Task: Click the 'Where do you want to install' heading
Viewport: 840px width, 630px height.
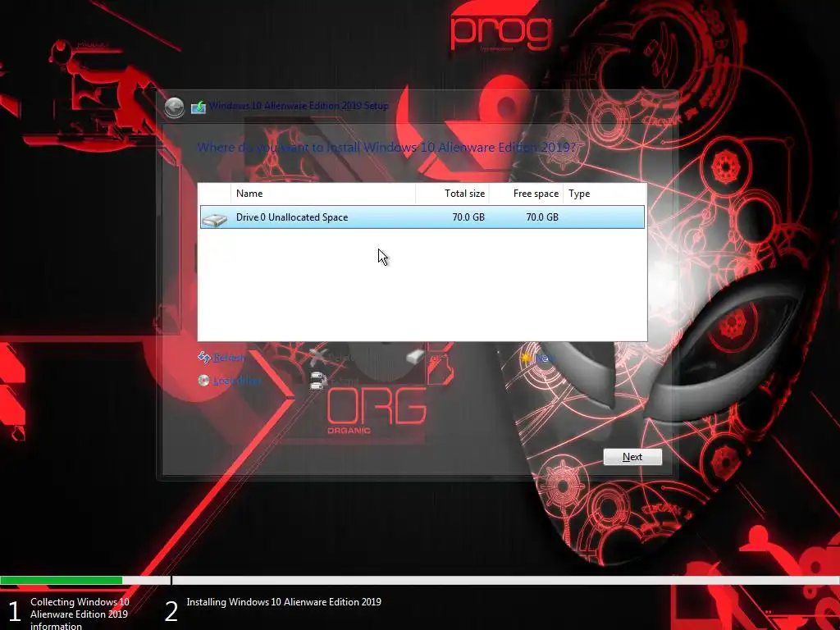Action: (387, 148)
